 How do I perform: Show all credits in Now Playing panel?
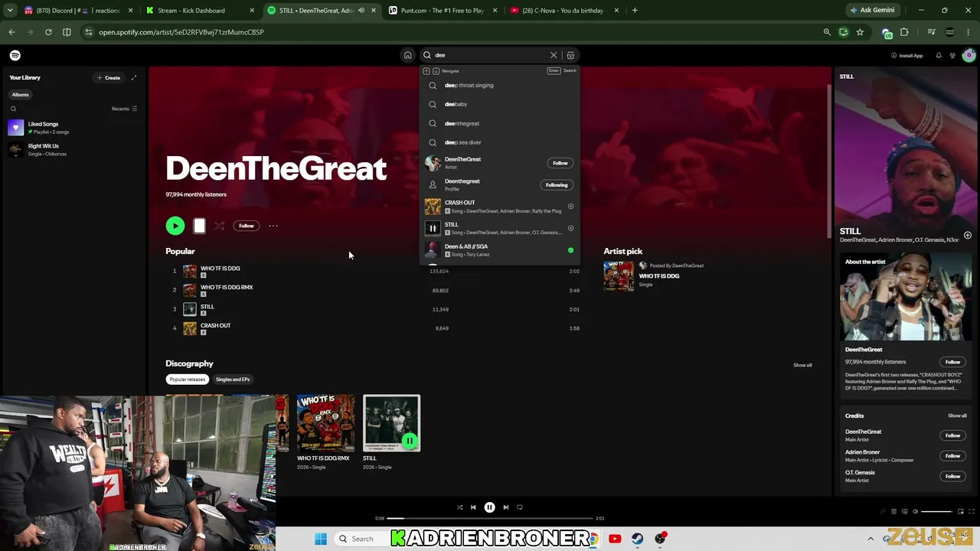click(957, 416)
